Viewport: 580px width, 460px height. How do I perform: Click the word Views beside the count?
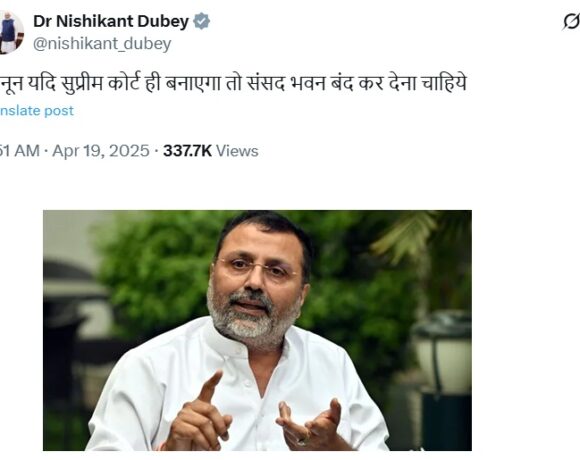pos(237,151)
